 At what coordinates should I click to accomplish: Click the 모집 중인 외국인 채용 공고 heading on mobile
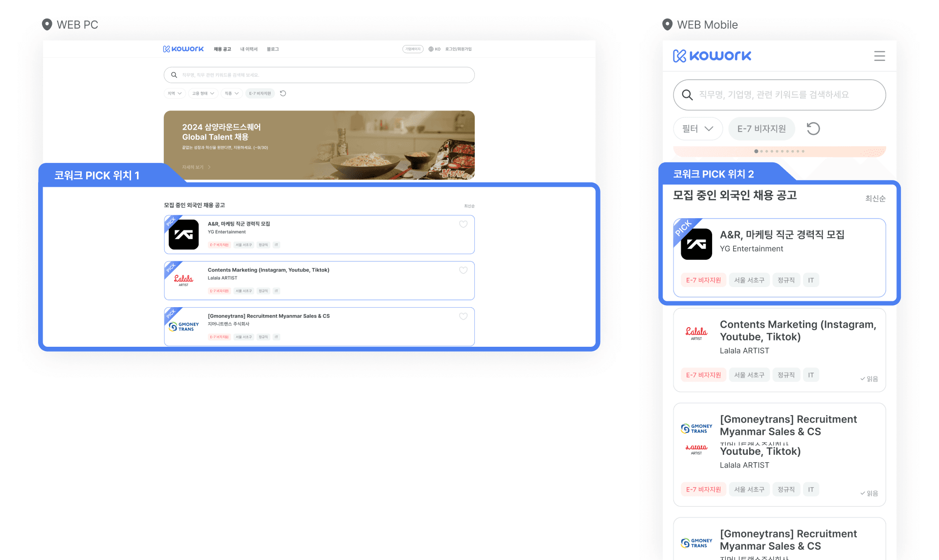click(x=735, y=196)
